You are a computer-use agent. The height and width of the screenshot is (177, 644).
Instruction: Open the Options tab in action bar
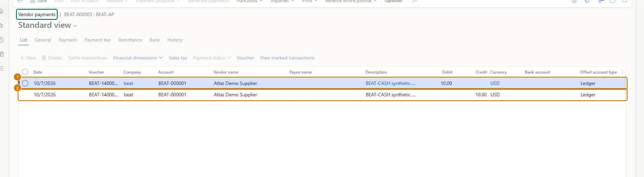click(x=393, y=1)
